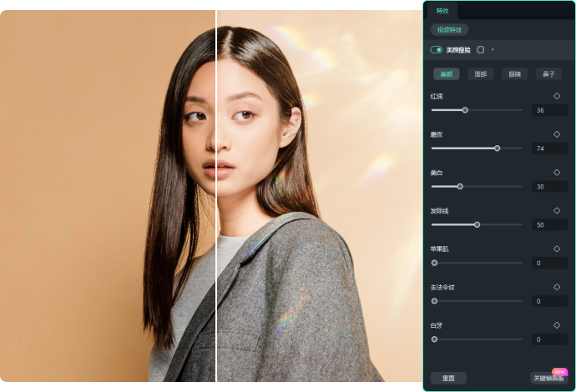Click the portrait preview image
Image resolution: width=576 pixels, height=392 pixels.
(211, 196)
